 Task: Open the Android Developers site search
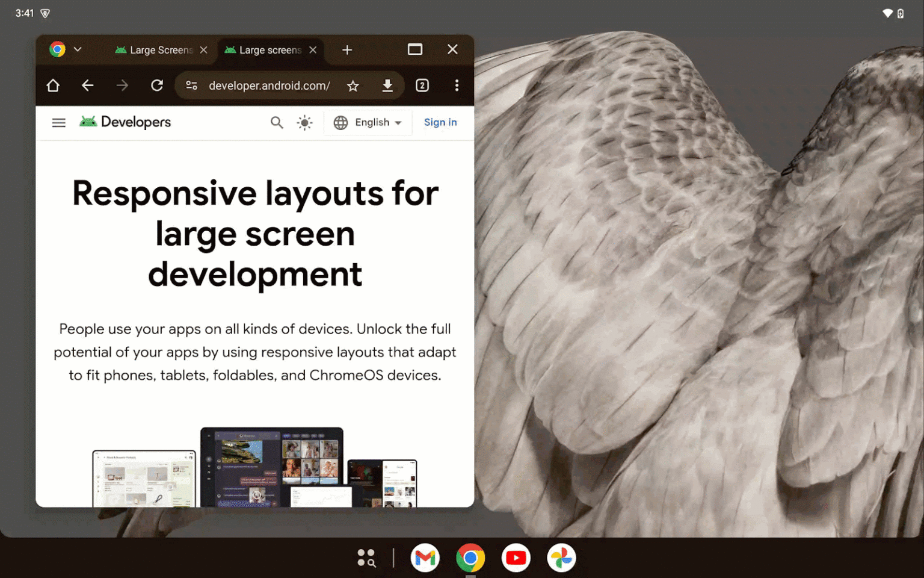(277, 122)
